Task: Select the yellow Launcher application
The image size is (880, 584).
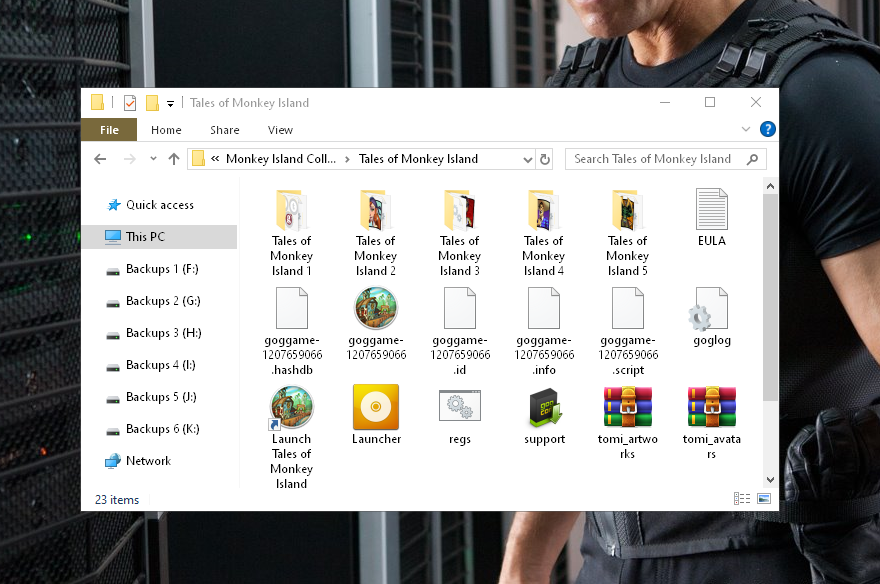Action: tap(376, 415)
